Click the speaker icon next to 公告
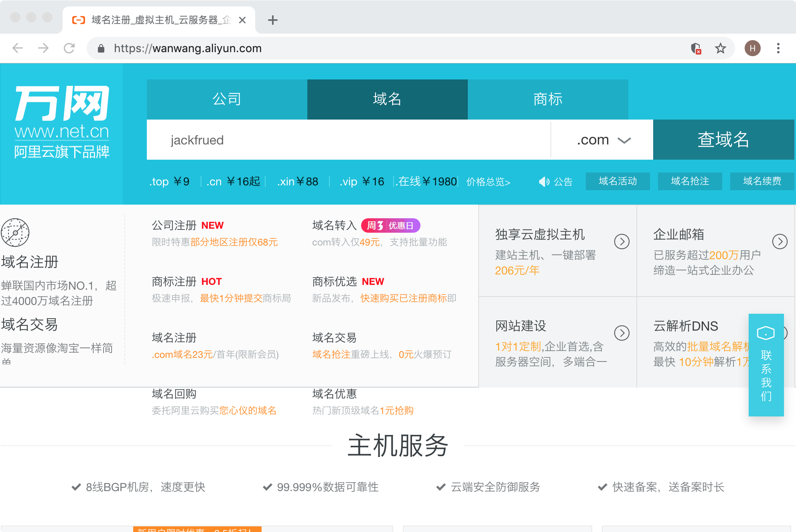 point(544,182)
